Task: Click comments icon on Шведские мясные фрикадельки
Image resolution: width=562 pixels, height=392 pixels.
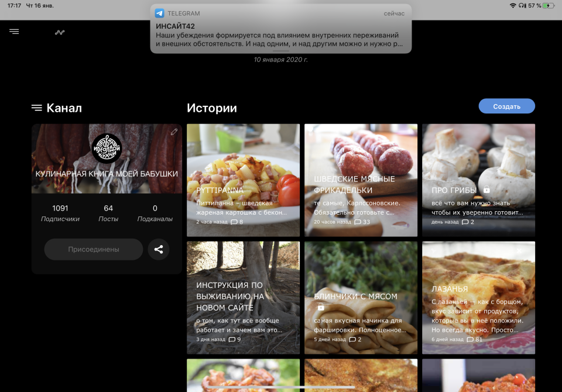Action: coord(358,222)
